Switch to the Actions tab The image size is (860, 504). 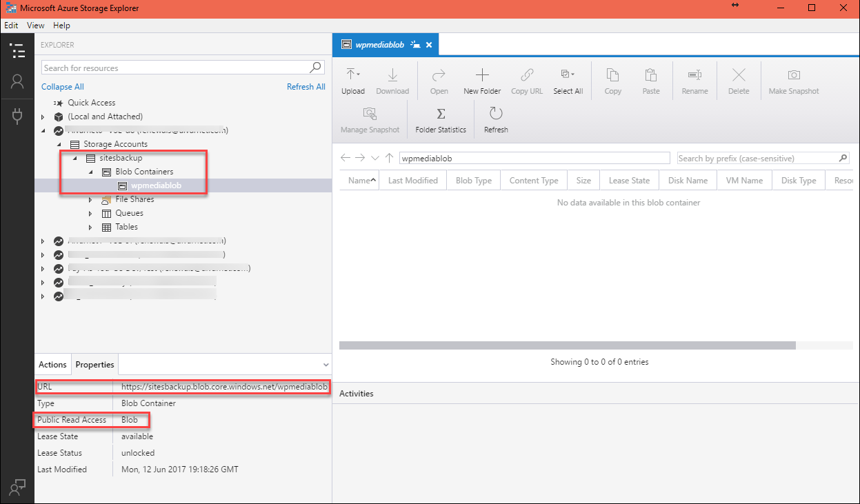pyautogui.click(x=52, y=365)
